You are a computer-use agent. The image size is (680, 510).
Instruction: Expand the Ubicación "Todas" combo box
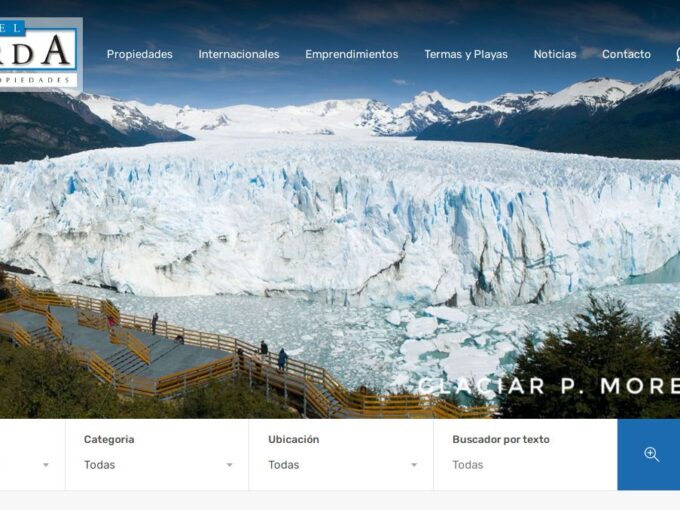pos(343,465)
